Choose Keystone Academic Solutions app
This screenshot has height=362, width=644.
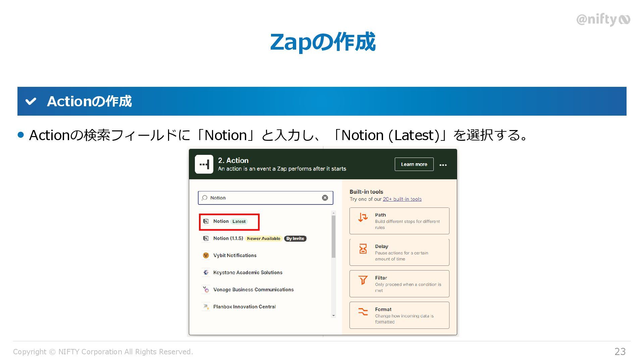(x=248, y=273)
